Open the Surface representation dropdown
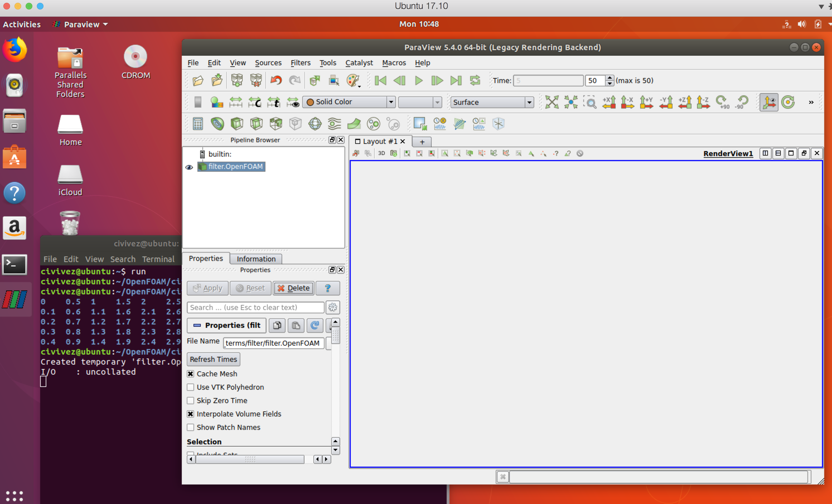 pos(492,102)
